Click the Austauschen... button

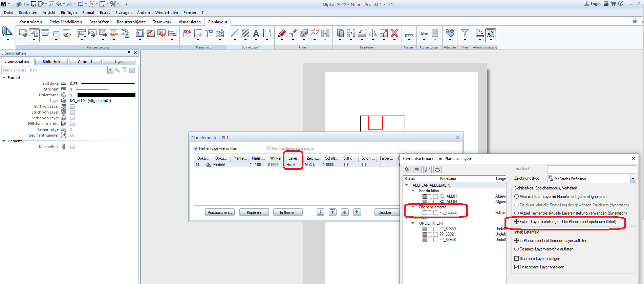coord(220,212)
